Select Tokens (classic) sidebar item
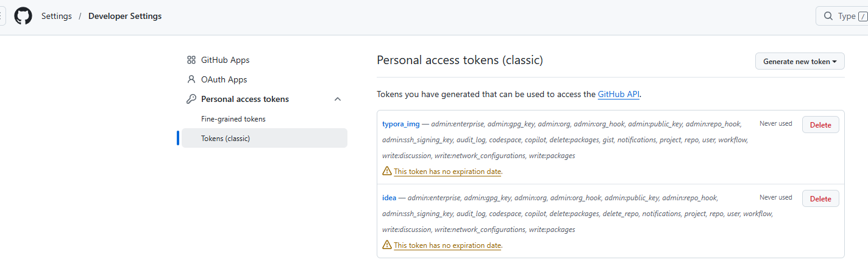Viewport: 868px width, 268px height. [x=265, y=139]
